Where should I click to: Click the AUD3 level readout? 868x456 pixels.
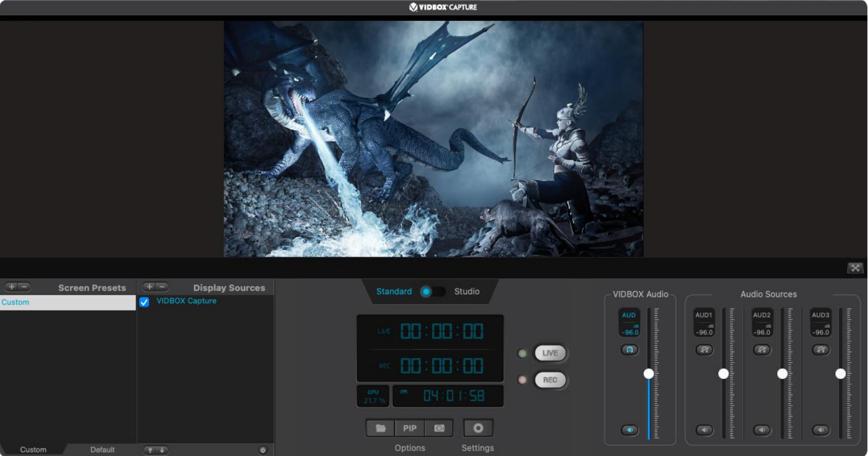coord(821,323)
